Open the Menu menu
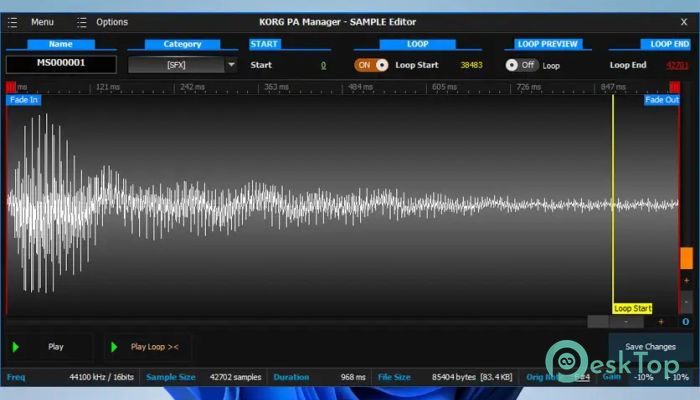Viewport: 700px width, 400px height. pos(42,22)
